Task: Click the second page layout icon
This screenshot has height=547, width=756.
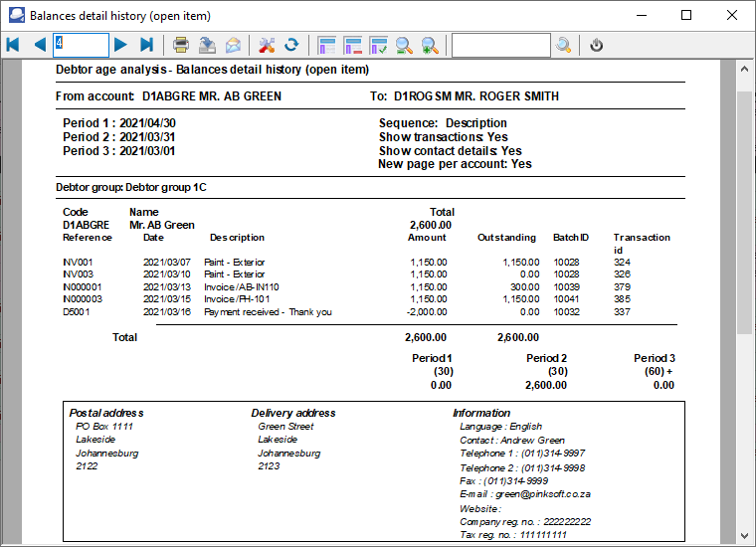Action: [x=353, y=45]
